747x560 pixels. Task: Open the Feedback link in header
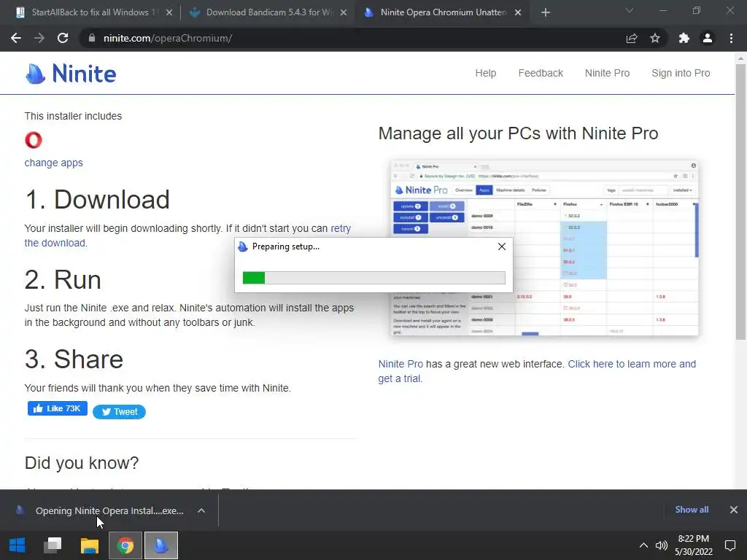coord(541,73)
